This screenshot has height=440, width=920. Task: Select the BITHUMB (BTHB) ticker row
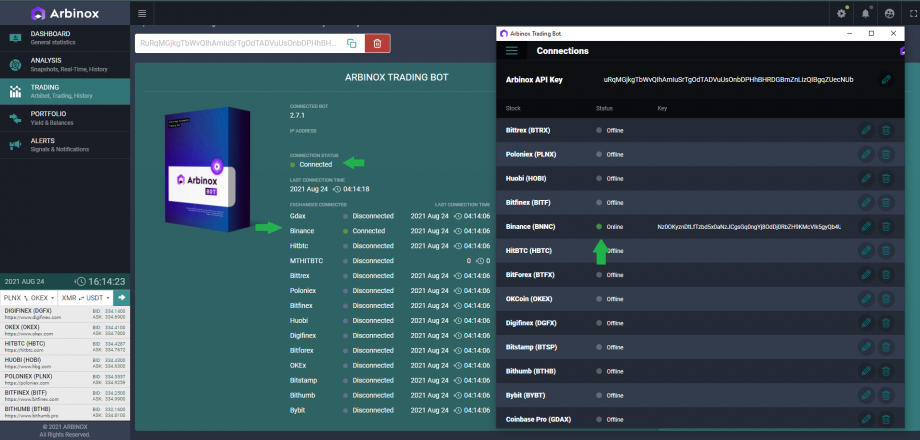point(65,412)
